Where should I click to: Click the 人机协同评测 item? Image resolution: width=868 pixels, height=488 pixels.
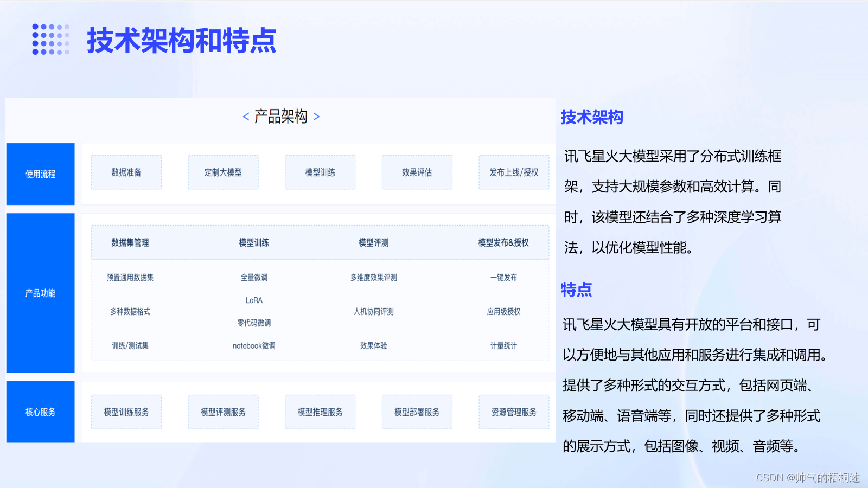click(x=373, y=311)
